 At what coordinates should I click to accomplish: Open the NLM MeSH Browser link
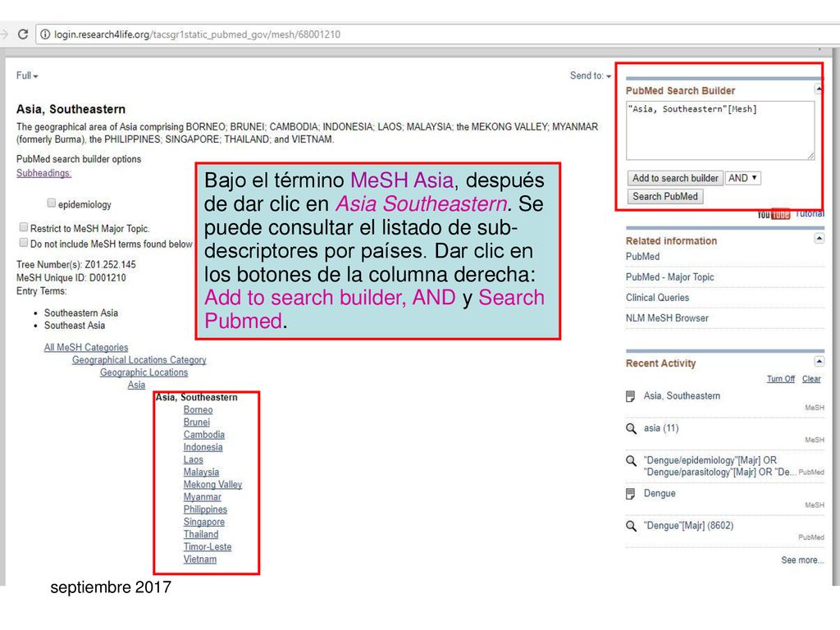click(x=667, y=318)
